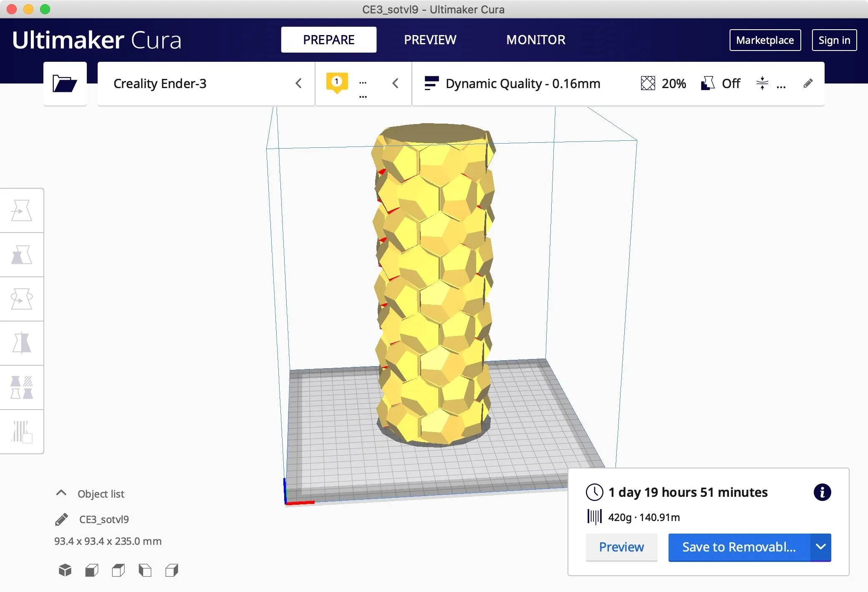Click the Preview button in the slice panel

click(x=621, y=547)
